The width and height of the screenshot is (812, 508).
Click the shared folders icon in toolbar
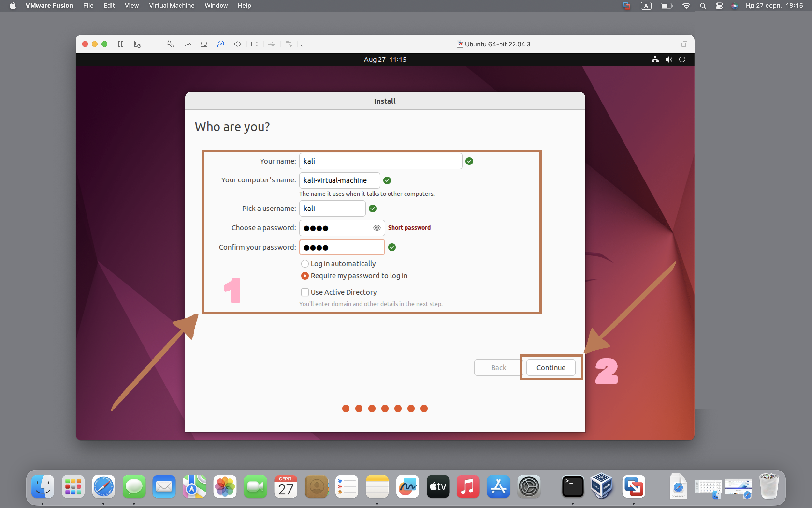tap(289, 44)
